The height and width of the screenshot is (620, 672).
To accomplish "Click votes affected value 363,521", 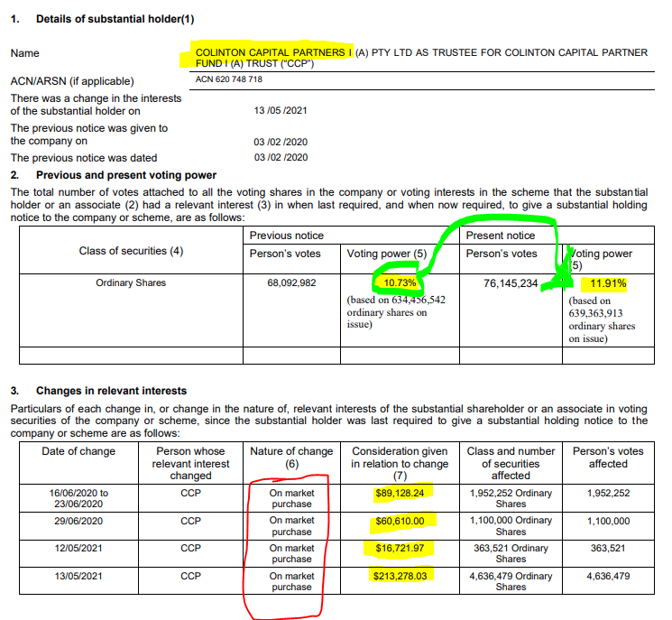I will coord(608,548).
